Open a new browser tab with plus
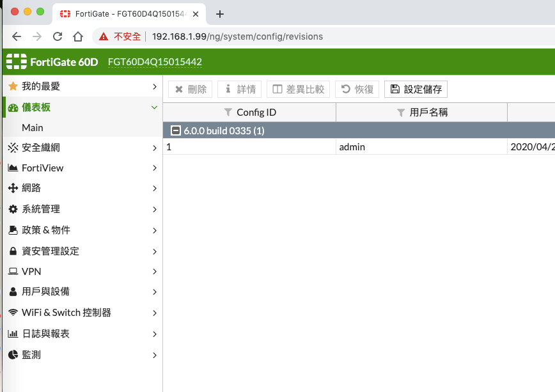The width and height of the screenshot is (555, 392). tap(220, 14)
